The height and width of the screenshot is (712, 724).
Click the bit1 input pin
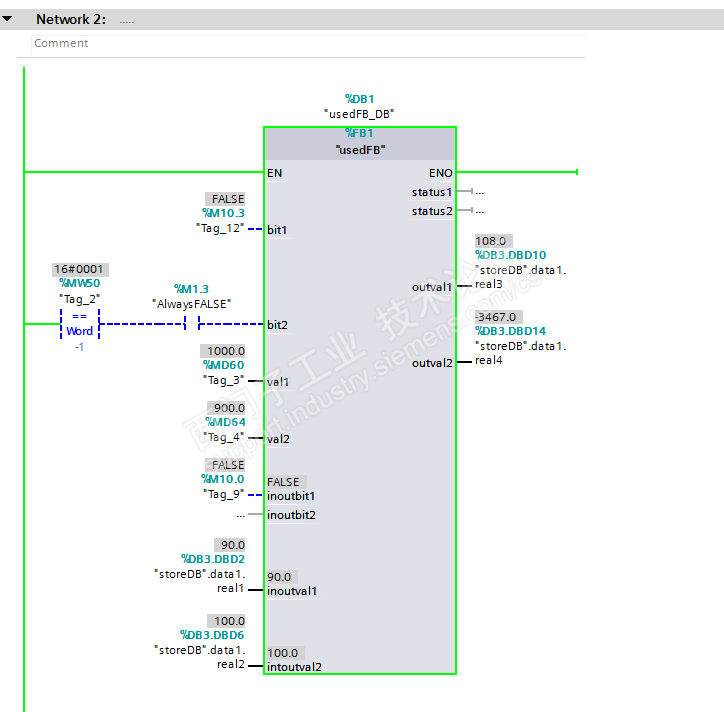[277, 230]
